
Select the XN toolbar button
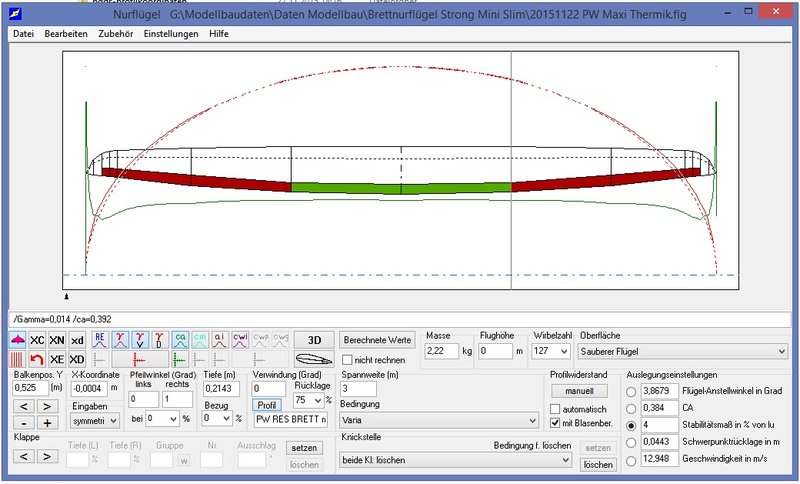pos(57,340)
